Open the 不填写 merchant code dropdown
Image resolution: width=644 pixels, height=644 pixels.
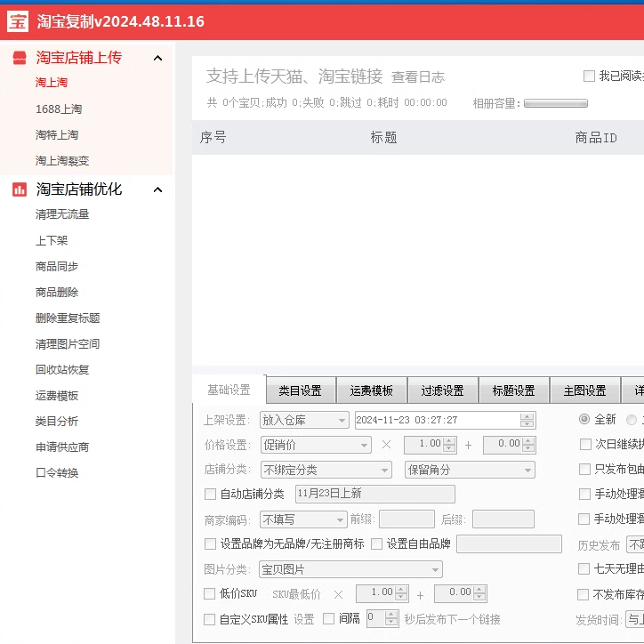(x=303, y=520)
